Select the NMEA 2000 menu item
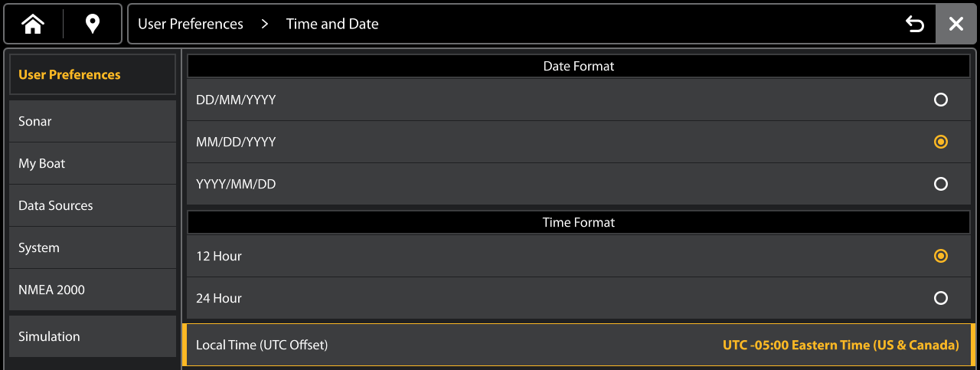 [93, 290]
